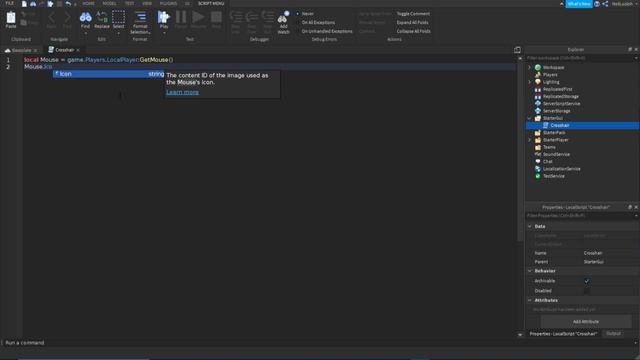The width and height of the screenshot is (640, 360).
Task: Click the Step Out debugger icon
Action: [x=268, y=18]
